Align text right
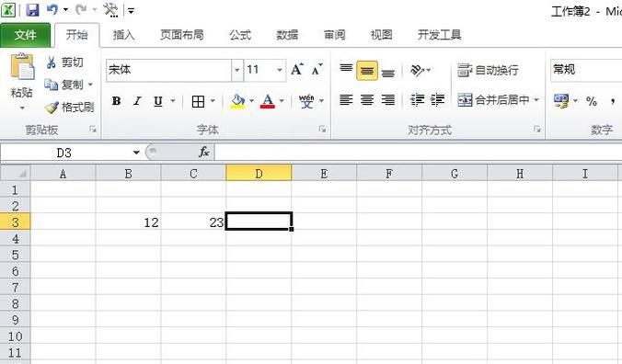Image resolution: width=622 pixels, height=364 pixels. click(x=388, y=100)
